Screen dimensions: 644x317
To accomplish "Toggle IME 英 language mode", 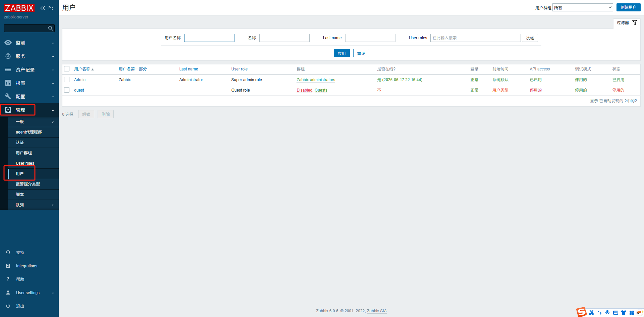I will point(591,313).
